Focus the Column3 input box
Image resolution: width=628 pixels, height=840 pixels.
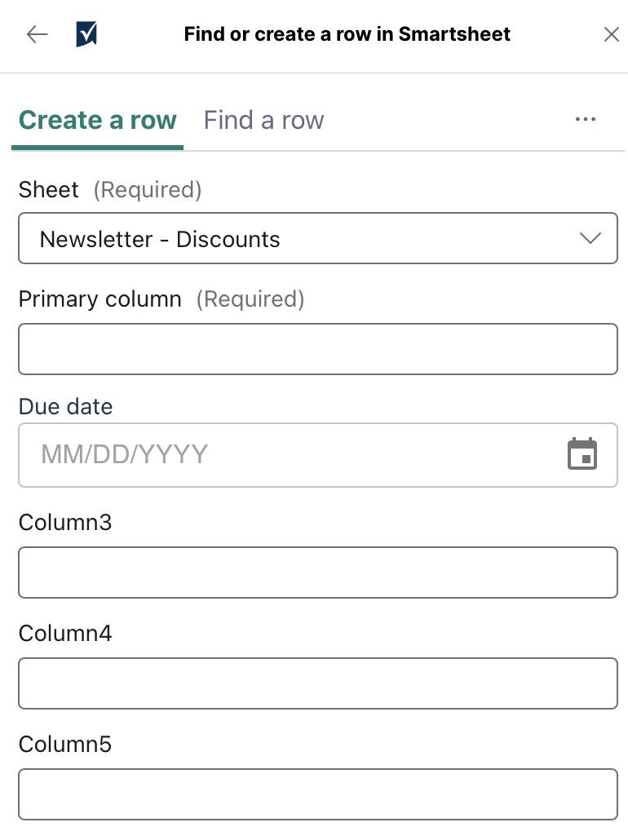318,573
